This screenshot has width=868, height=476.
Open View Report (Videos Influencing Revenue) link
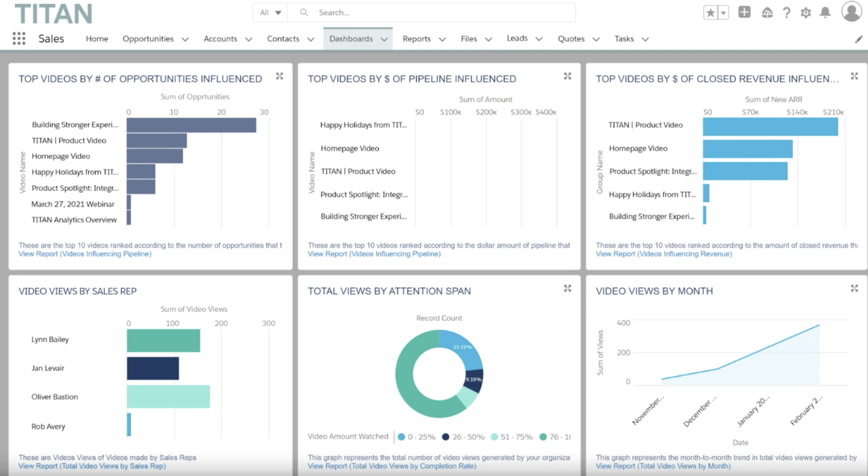pos(664,254)
